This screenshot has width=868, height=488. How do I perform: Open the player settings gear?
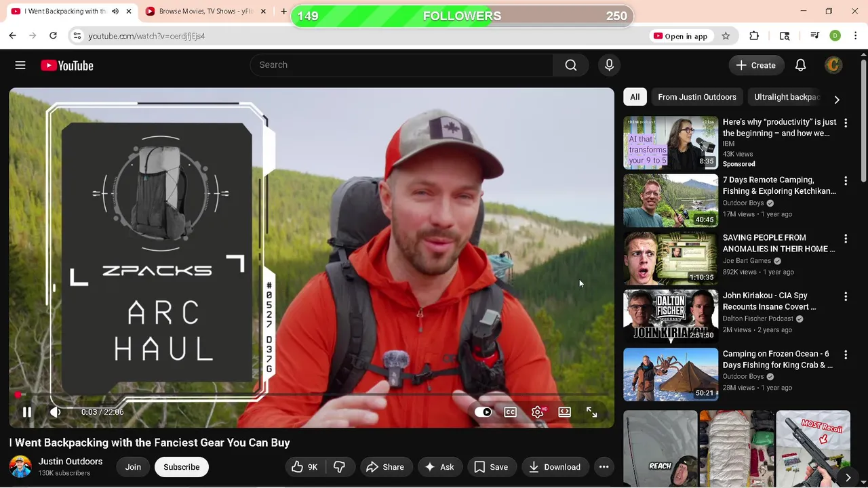pyautogui.click(x=538, y=412)
